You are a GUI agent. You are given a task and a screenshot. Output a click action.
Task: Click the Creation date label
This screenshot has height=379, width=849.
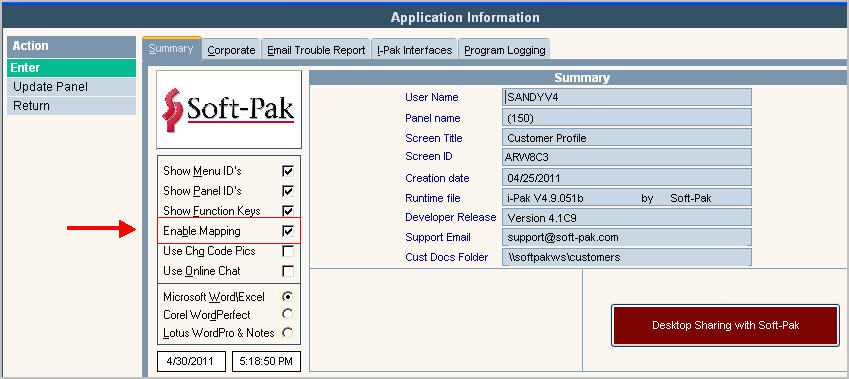point(437,178)
